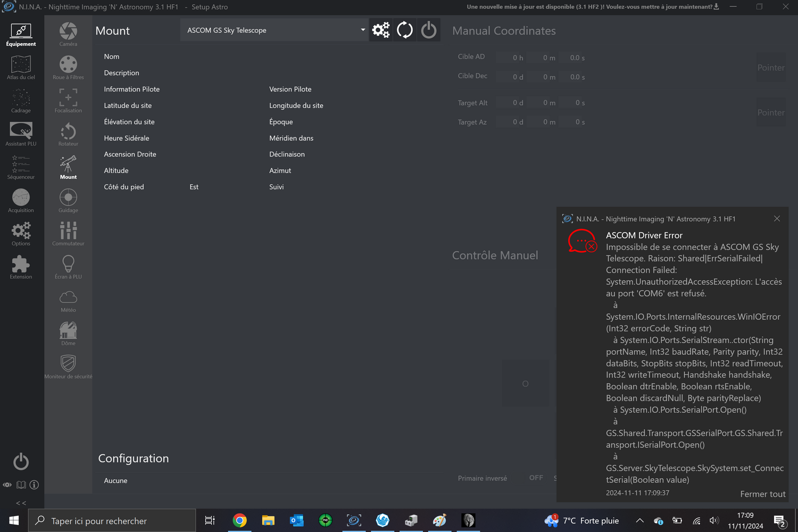798x532 pixels.
Task: Open the info about icon
Action: pyautogui.click(x=34, y=485)
